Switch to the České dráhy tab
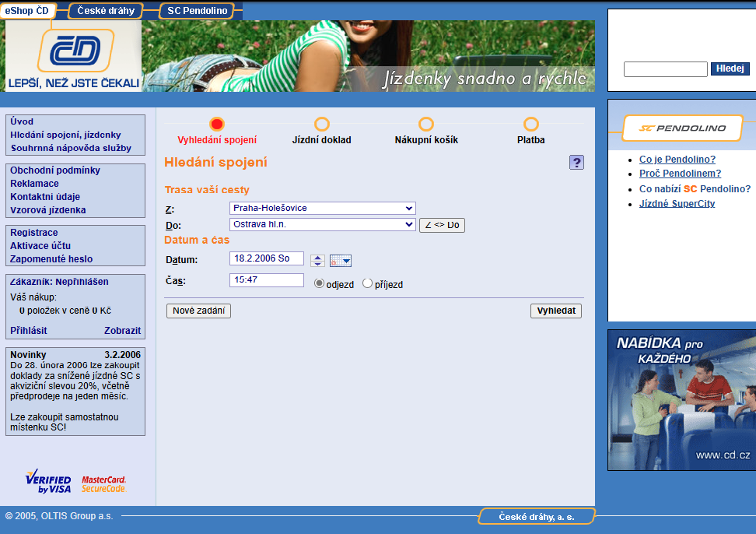The image size is (756, 534). pyautogui.click(x=107, y=11)
